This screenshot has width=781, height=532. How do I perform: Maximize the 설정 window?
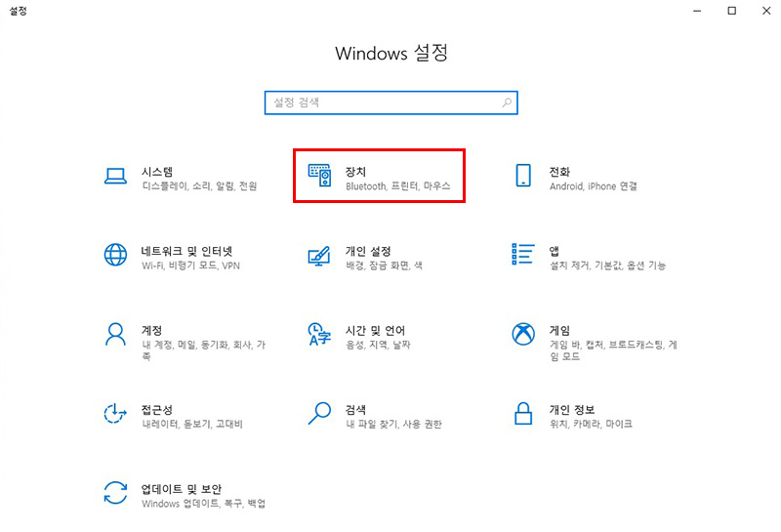pos(731,11)
